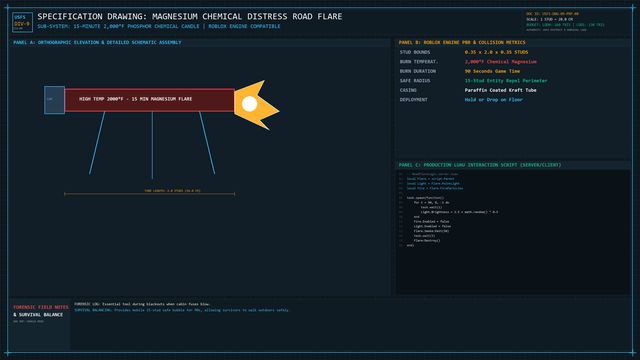Click the BURN TEMPERAT. label
The image size is (640, 360).
[x=419, y=62]
